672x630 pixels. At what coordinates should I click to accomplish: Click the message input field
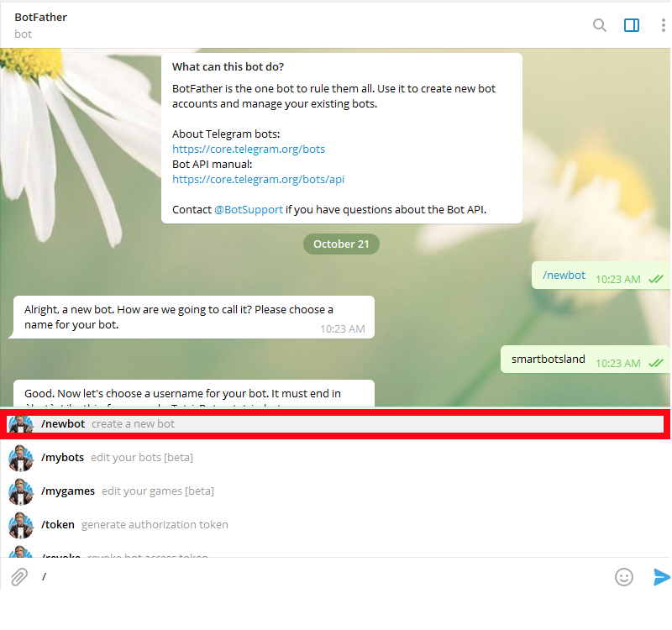(319, 577)
